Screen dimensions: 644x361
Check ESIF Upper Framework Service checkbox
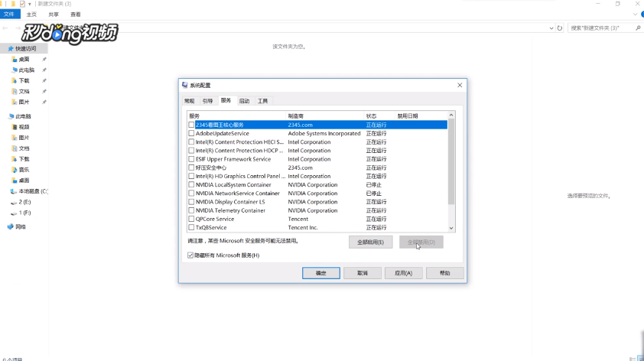[191, 159]
